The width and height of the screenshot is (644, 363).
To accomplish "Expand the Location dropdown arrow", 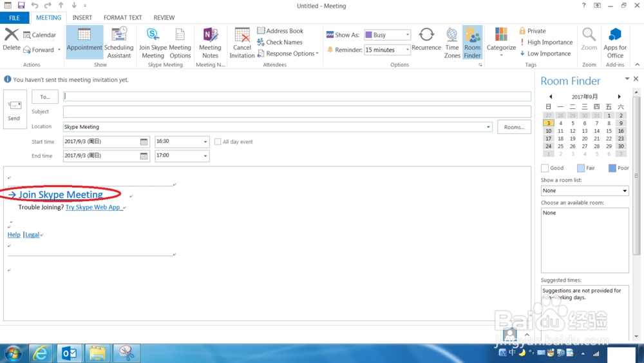I will click(488, 127).
